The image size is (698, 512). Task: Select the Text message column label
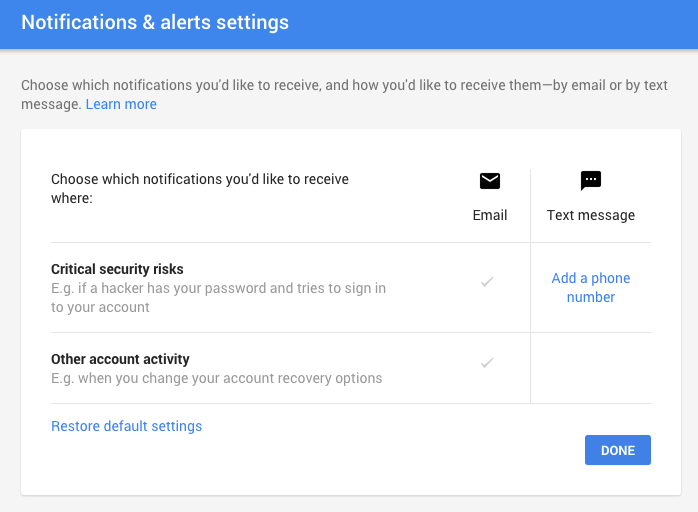pyautogui.click(x=591, y=215)
